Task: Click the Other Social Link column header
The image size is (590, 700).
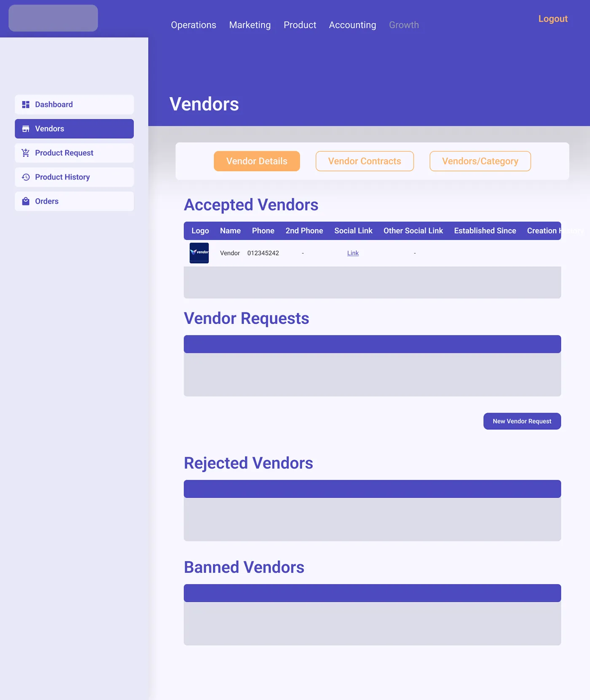Action: 413,231
